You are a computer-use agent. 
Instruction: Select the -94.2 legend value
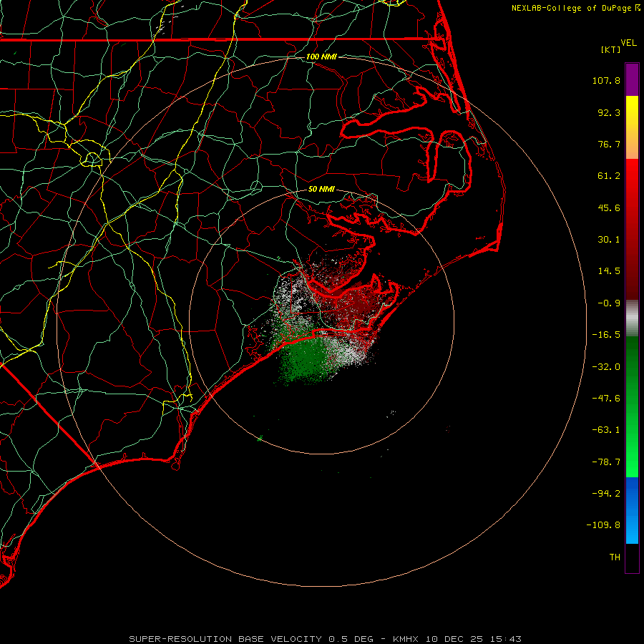pyautogui.click(x=606, y=493)
